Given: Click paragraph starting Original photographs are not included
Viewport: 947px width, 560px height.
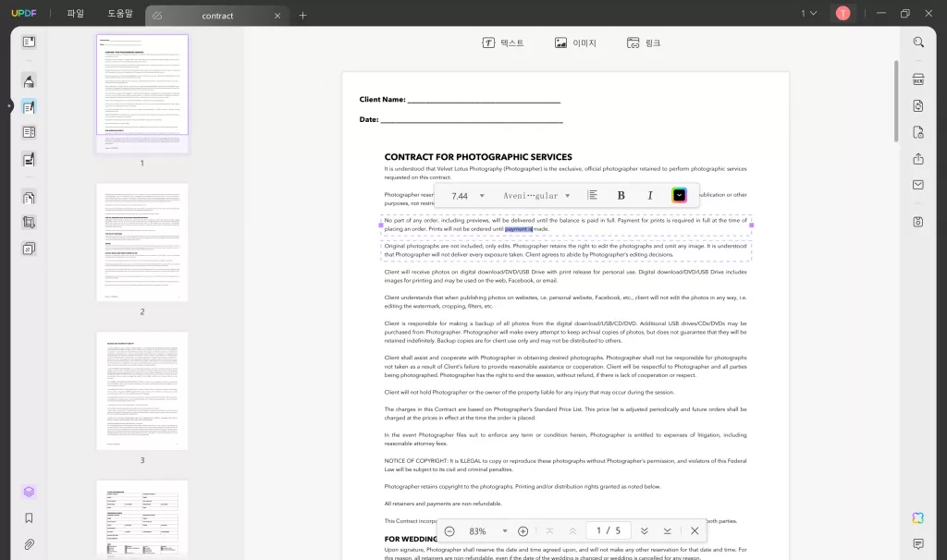Looking at the screenshot, I should click(x=565, y=250).
